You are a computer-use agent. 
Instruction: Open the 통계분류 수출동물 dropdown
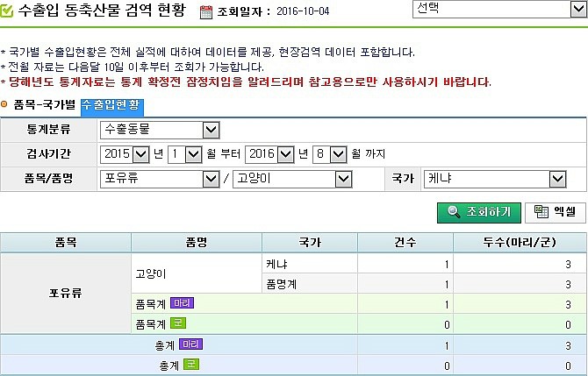point(160,130)
